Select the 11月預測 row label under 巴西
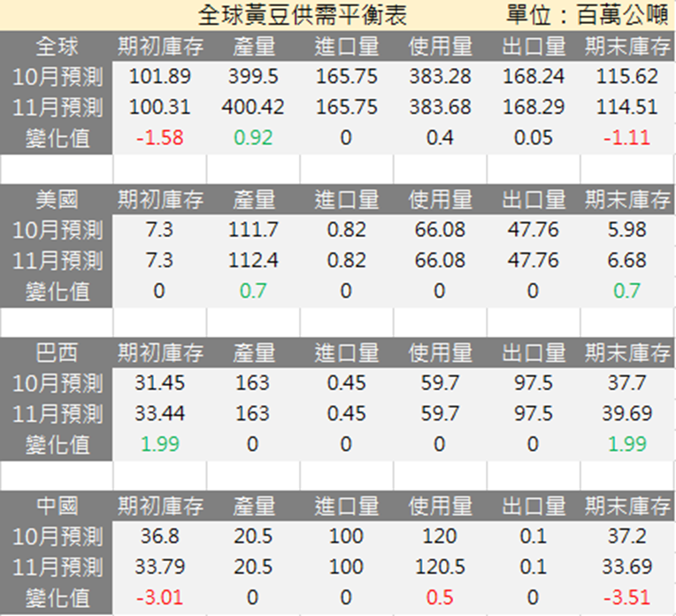676x616 pixels. [x=58, y=413]
